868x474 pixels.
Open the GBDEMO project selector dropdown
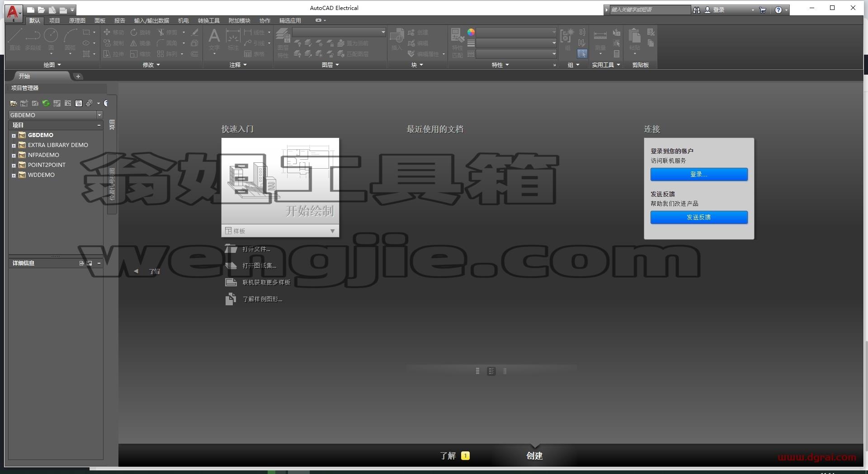[99, 115]
